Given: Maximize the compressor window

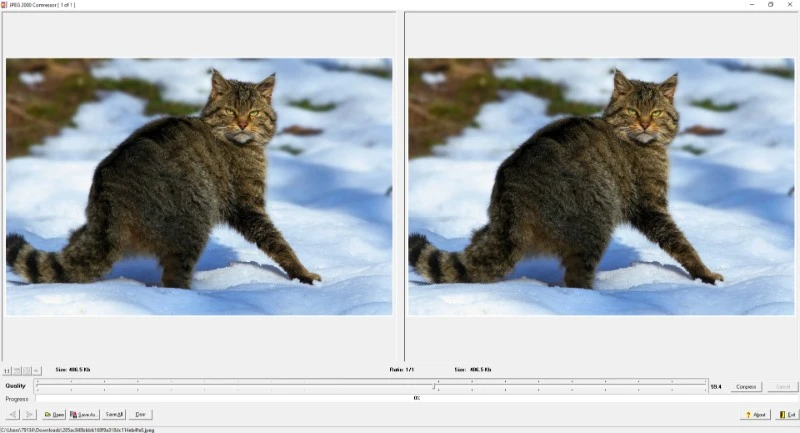Looking at the screenshot, I should point(770,5).
